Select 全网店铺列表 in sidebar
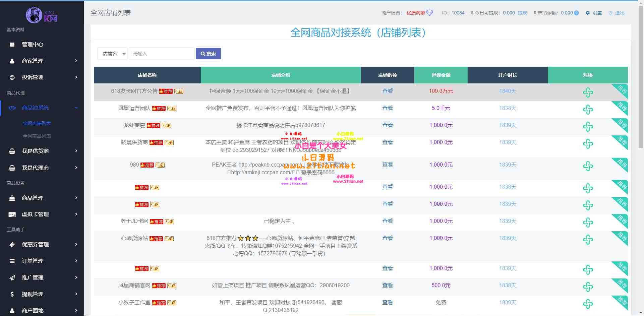 tap(37, 123)
